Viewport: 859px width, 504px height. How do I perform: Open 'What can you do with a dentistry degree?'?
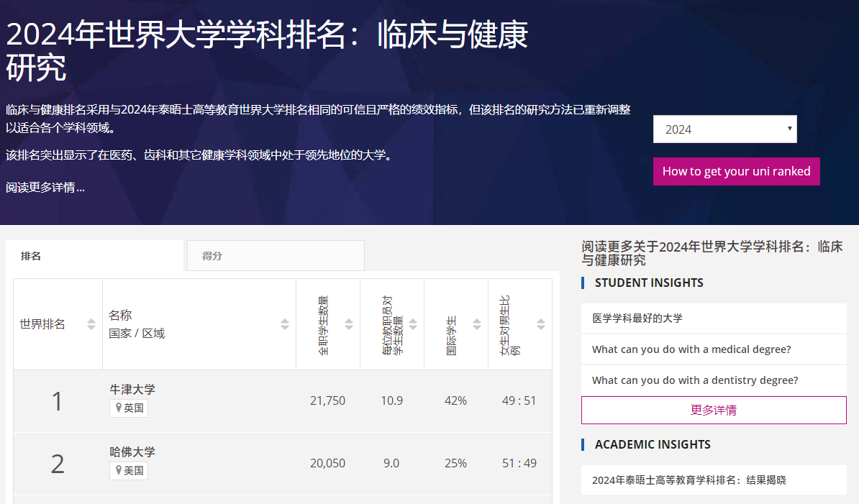click(x=695, y=380)
